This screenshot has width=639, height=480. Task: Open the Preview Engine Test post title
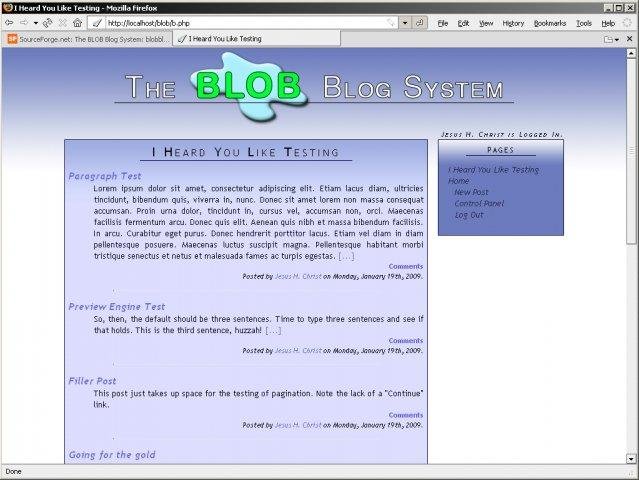[117, 307]
